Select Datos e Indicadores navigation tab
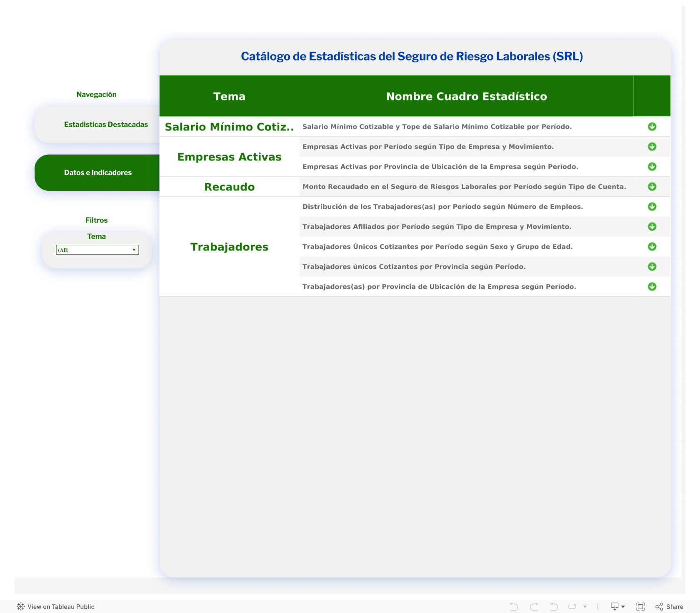Viewport: 700px width, 613px height. pyautogui.click(x=97, y=172)
